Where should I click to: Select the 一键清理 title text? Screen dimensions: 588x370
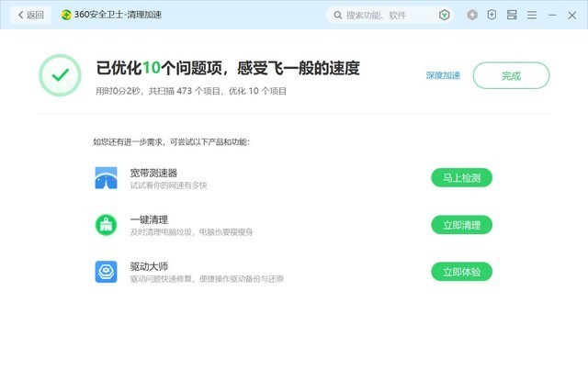(149, 219)
